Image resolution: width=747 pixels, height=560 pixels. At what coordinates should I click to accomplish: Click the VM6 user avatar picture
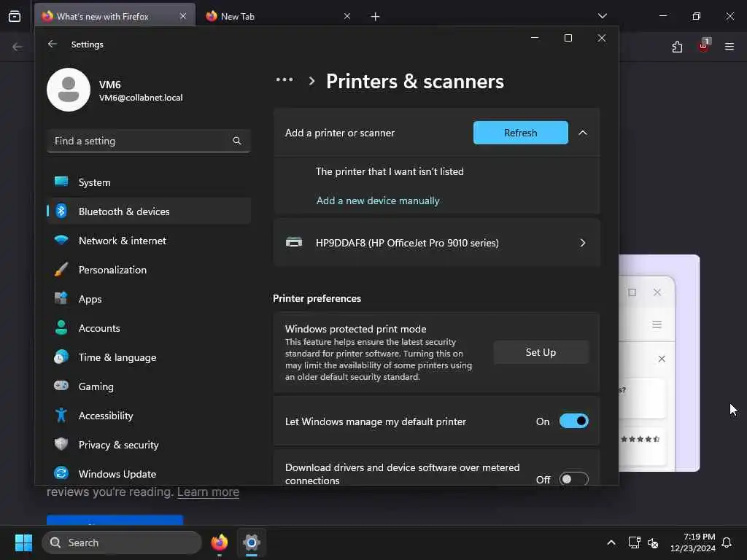(69, 90)
